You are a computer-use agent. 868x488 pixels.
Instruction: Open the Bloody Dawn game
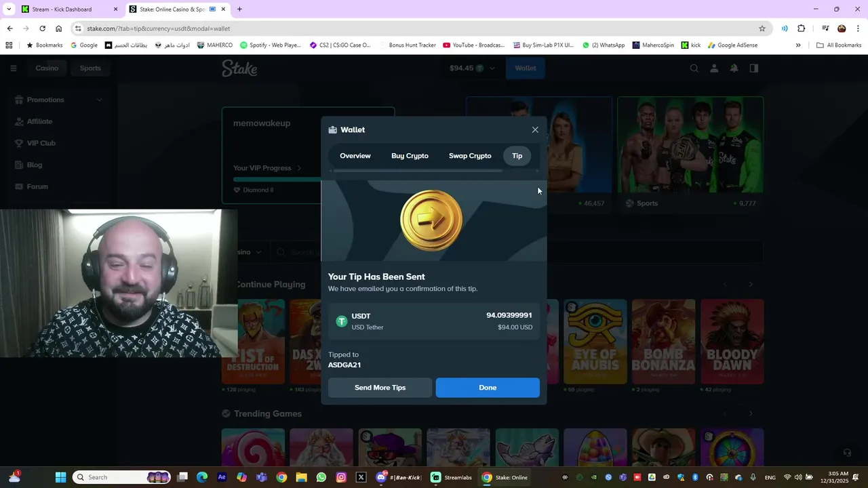coord(732,342)
